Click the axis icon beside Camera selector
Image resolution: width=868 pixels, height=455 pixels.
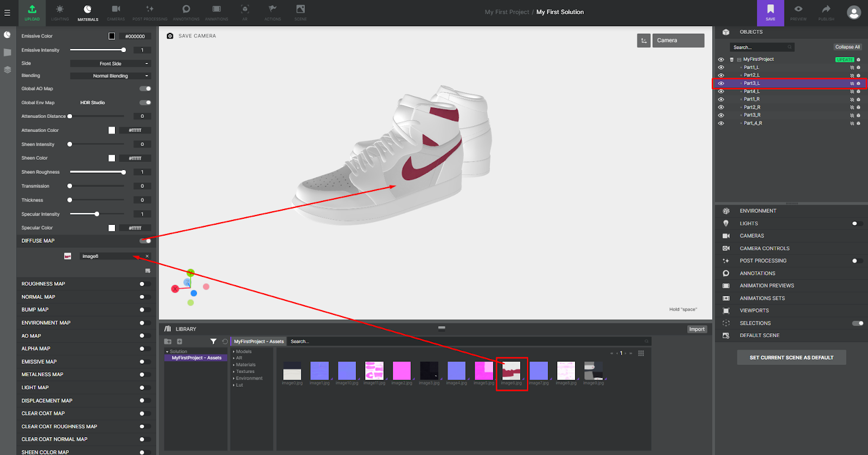[644, 40]
